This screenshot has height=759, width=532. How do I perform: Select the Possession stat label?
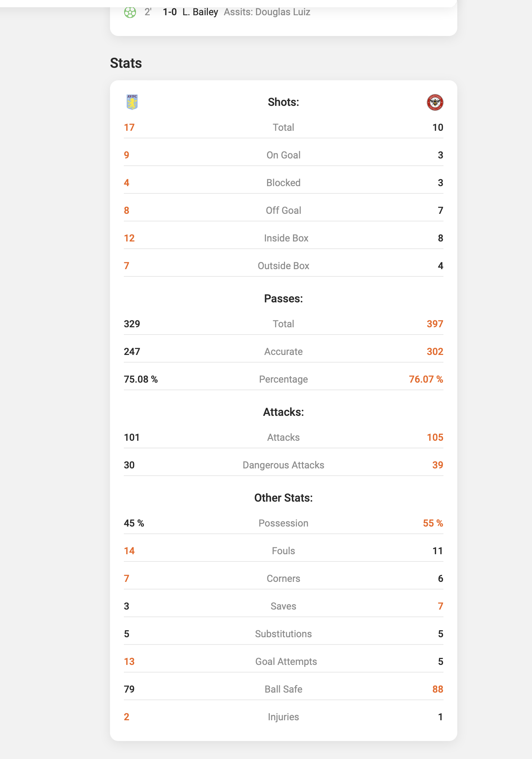[283, 523]
